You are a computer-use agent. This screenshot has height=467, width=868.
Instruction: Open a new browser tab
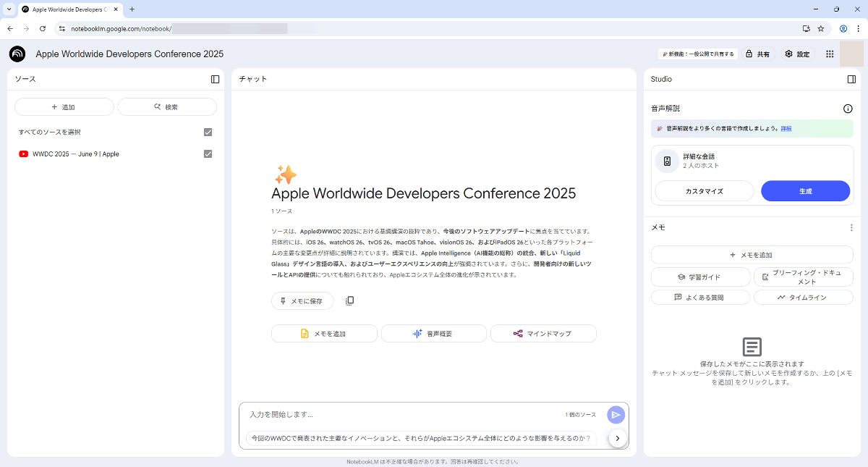pos(132,9)
